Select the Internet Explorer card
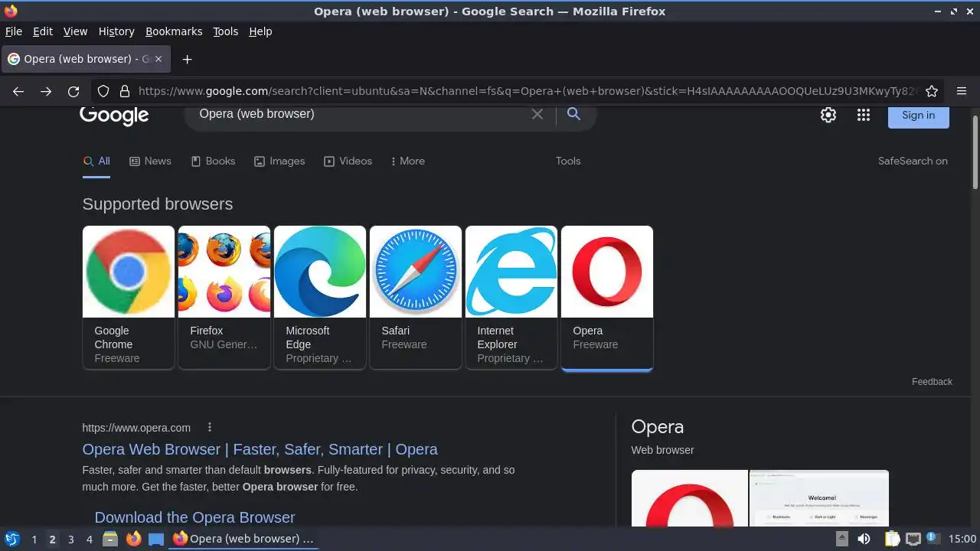980x551 pixels. pyautogui.click(x=511, y=298)
